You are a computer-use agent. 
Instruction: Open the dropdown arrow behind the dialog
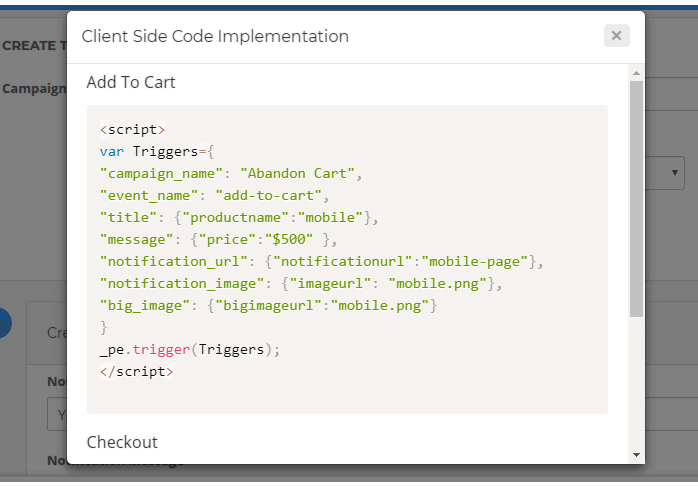(x=674, y=173)
